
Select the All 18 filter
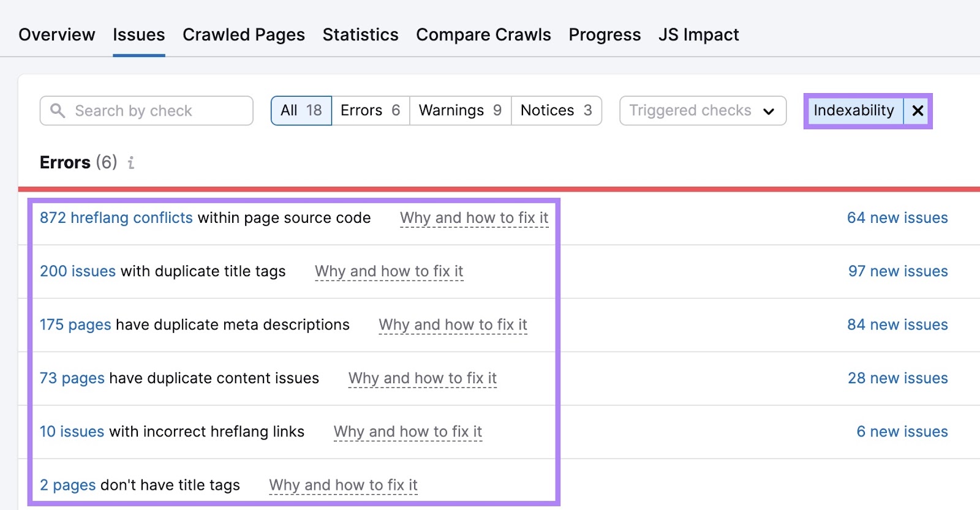301,111
